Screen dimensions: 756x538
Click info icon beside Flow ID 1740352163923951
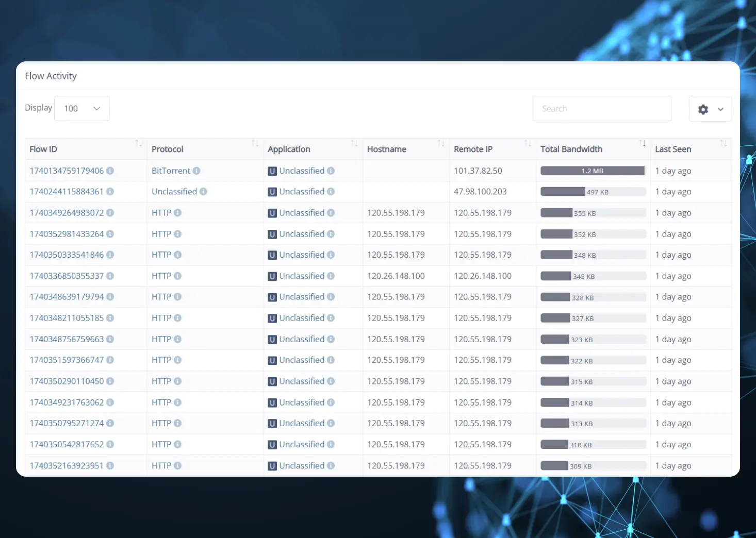[110, 466]
